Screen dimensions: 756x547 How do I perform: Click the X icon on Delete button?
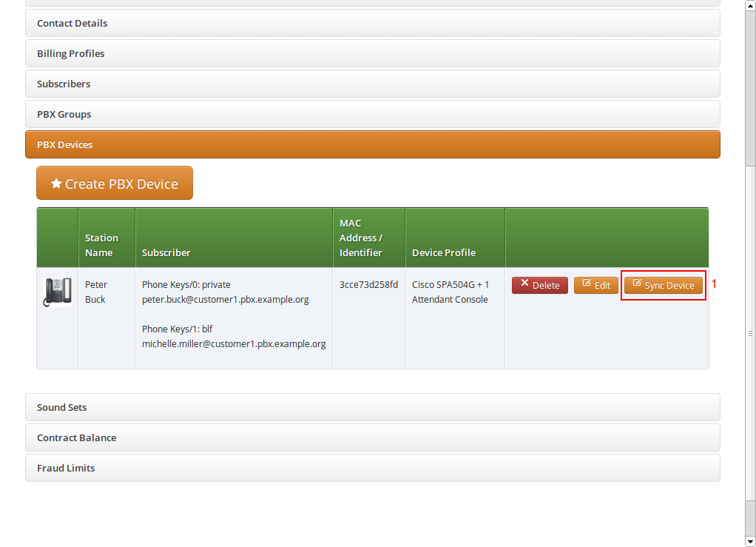524,283
